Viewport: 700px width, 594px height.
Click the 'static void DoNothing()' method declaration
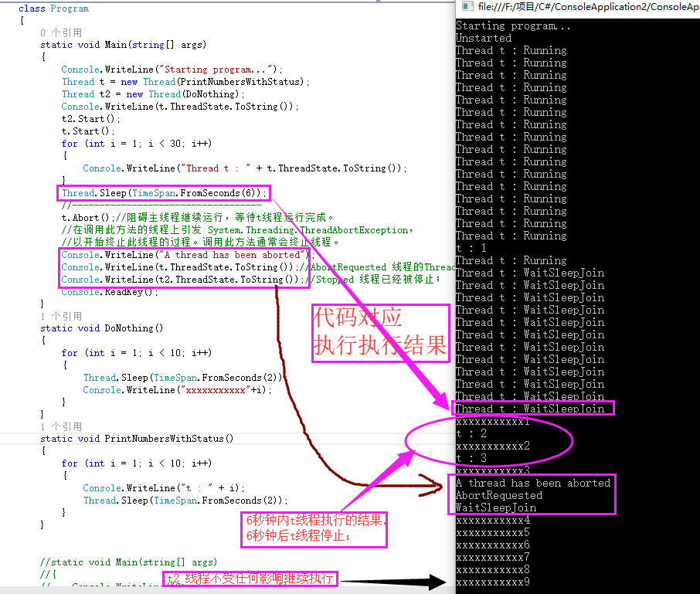click(102, 328)
